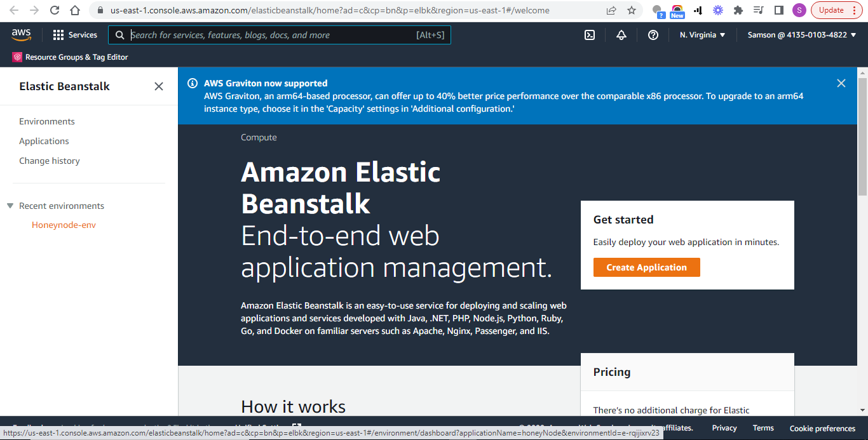Open AWS notifications bell
This screenshot has width=868, height=440.
click(621, 35)
